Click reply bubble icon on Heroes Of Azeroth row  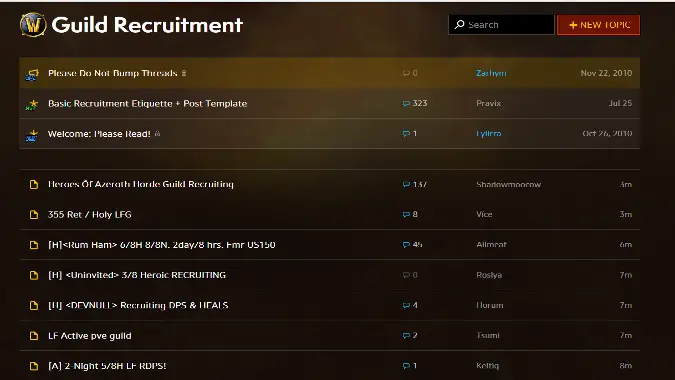point(406,184)
